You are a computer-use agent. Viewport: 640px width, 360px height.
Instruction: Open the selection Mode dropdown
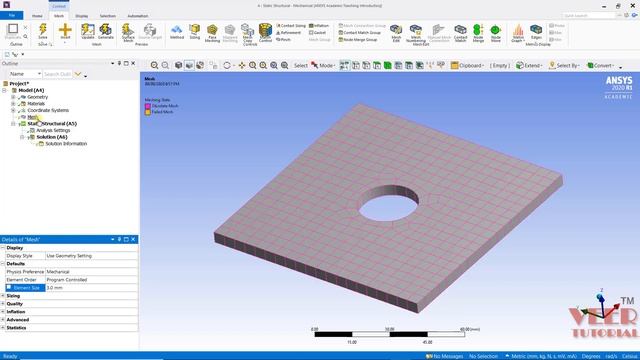click(x=323, y=65)
